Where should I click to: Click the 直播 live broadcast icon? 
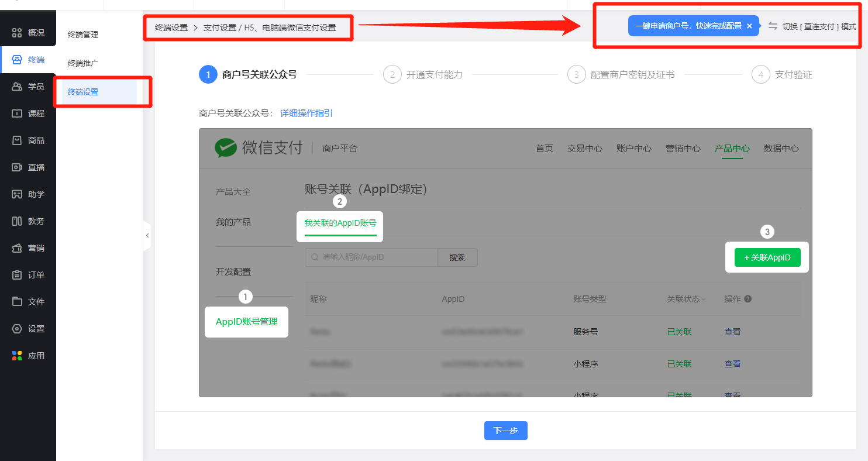17,167
